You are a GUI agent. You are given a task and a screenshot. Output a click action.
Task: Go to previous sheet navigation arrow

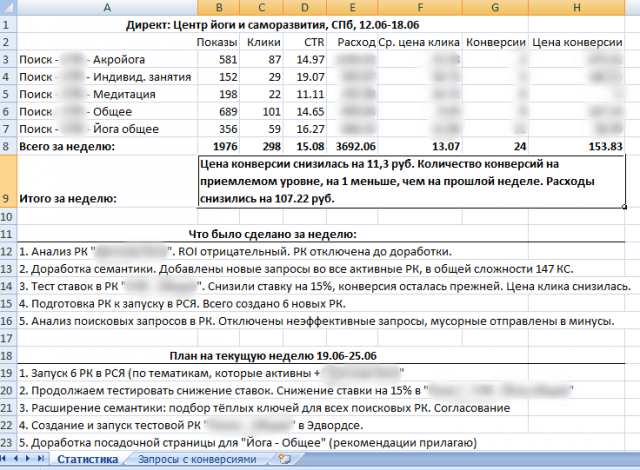(16, 459)
